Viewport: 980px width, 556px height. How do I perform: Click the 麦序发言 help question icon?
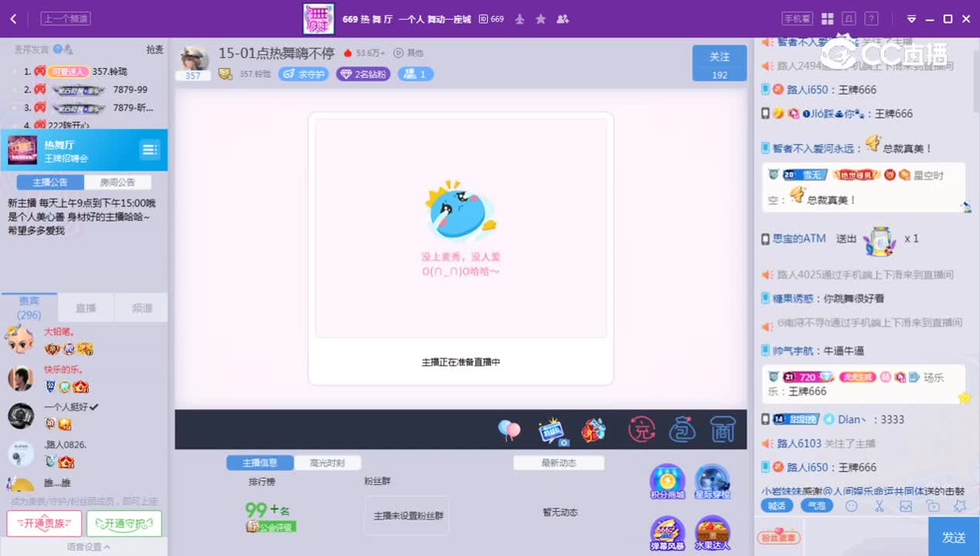[57, 49]
